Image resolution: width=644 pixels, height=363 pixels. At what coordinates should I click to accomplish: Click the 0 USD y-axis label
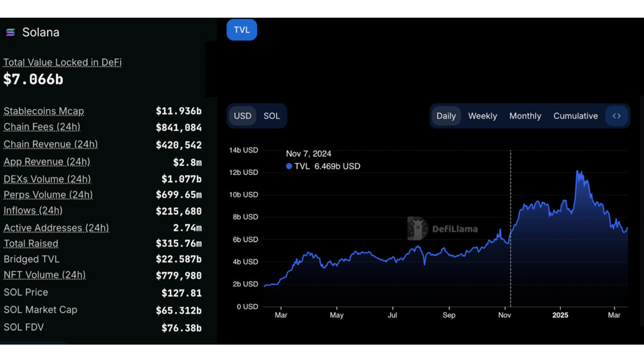tap(247, 306)
